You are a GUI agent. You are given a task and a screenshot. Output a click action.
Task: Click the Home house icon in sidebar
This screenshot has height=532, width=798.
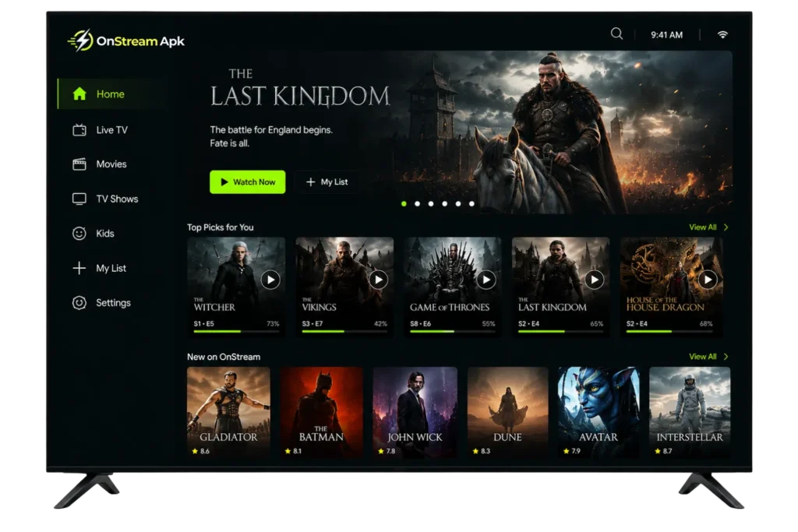[x=79, y=93]
